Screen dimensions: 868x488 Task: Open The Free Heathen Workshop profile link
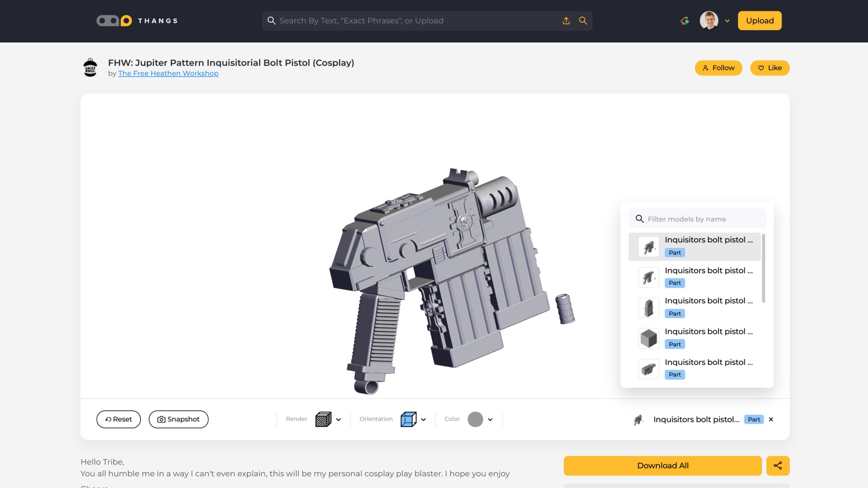pos(168,73)
